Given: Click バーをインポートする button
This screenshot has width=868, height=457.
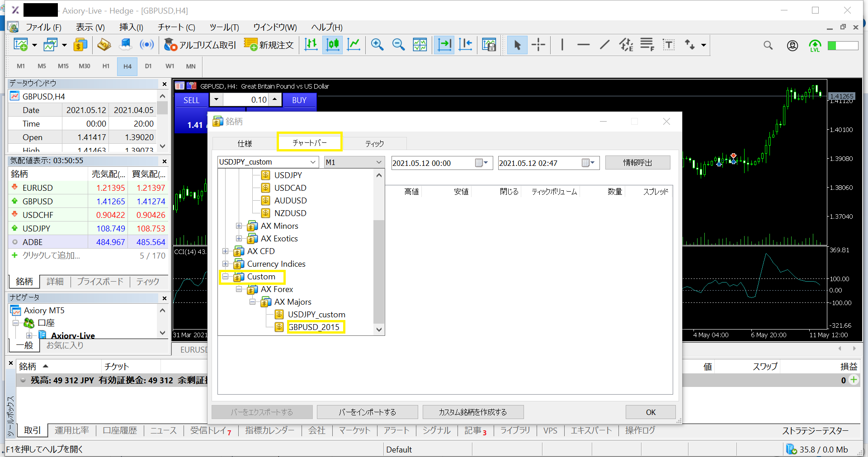Looking at the screenshot, I should click(367, 412).
